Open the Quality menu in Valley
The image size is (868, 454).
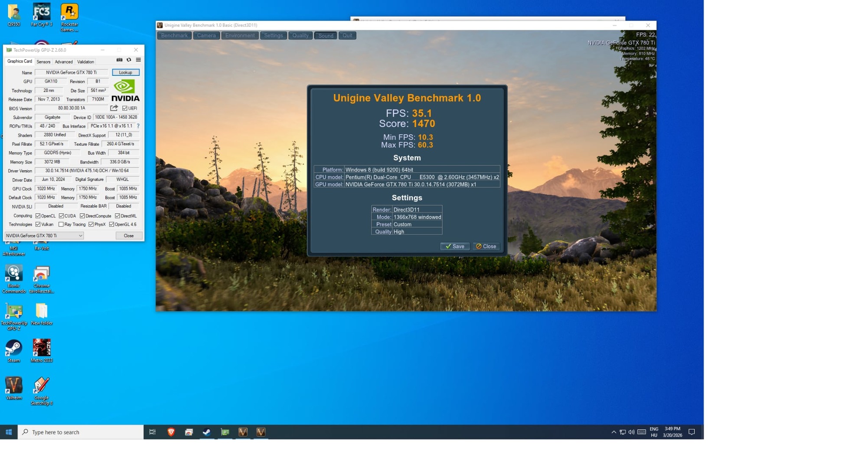coord(300,36)
